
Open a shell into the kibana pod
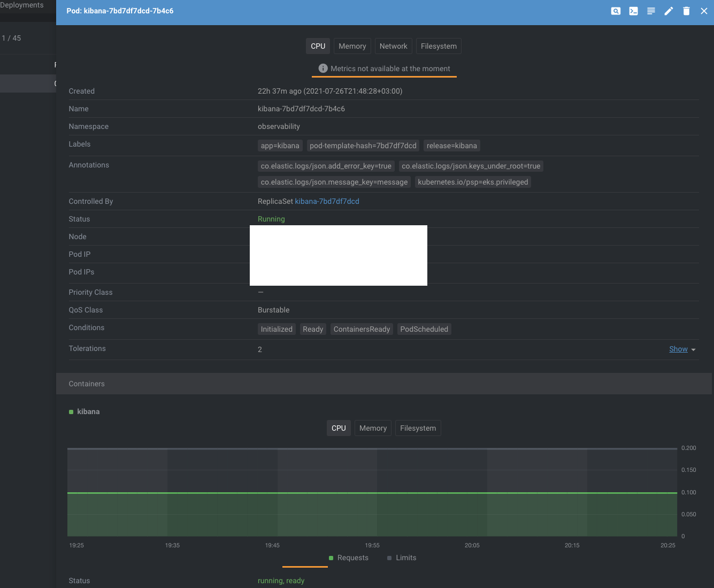(633, 11)
